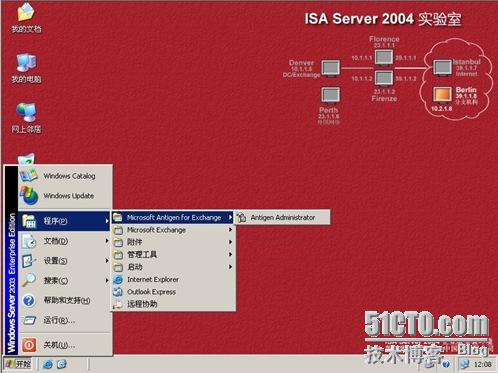
Task: Click the second quick launch icon on taskbar
Action: (x=62, y=364)
